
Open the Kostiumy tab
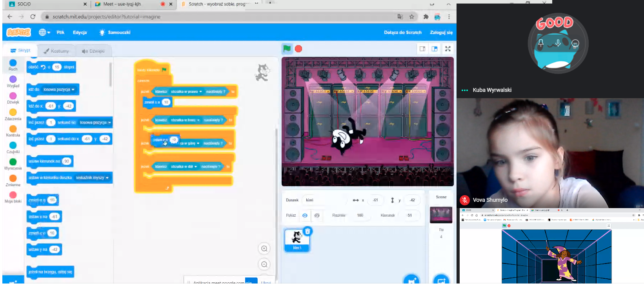click(56, 51)
